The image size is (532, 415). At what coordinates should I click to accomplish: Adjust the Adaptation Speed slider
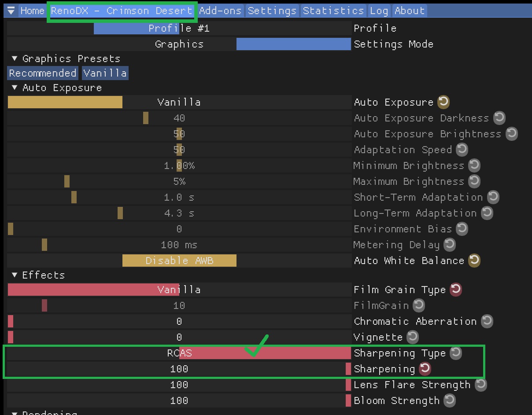coord(179,150)
